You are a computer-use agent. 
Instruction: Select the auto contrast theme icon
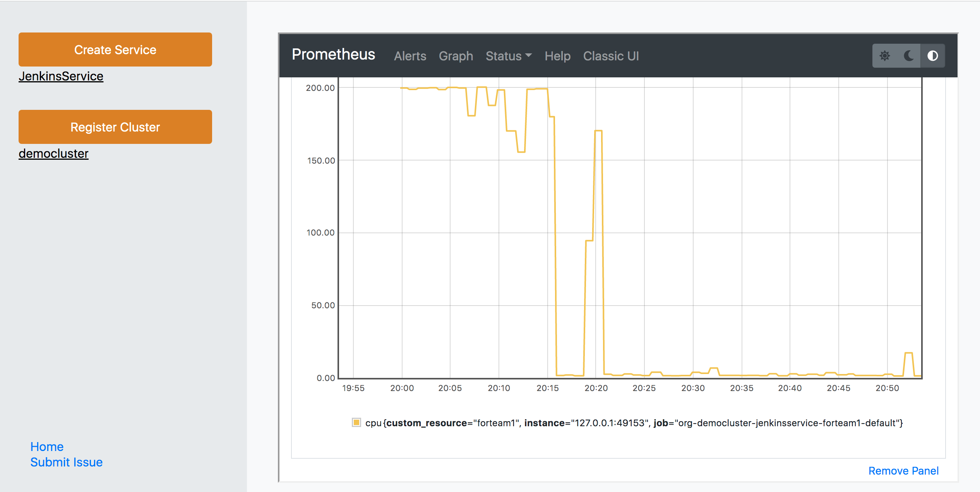click(x=933, y=56)
